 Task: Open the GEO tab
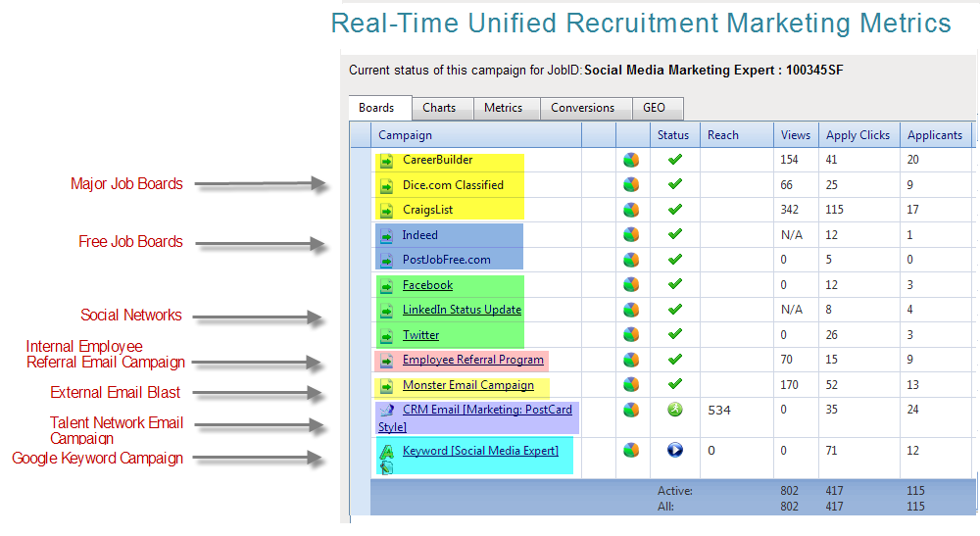tap(658, 108)
